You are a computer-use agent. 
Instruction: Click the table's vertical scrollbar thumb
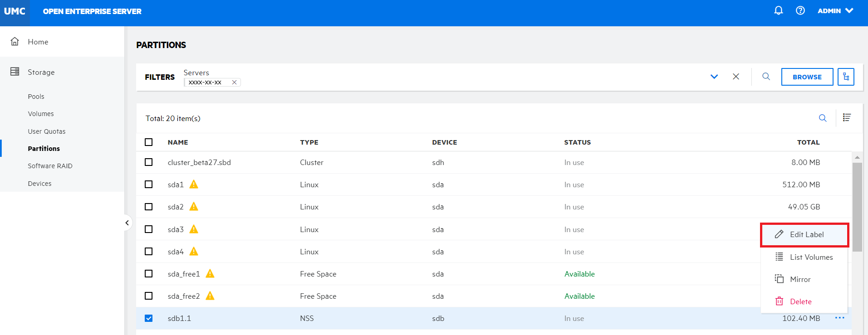coord(857,206)
